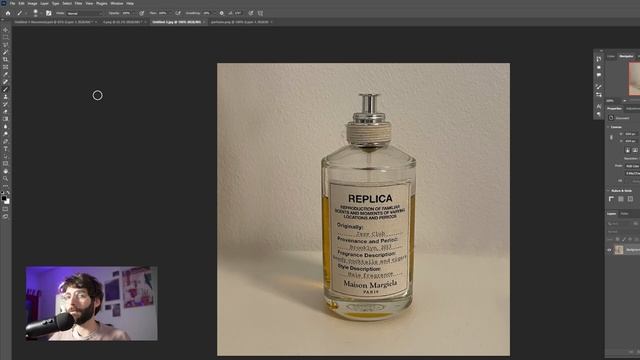Toggle Background layer visibility eye

(609, 249)
